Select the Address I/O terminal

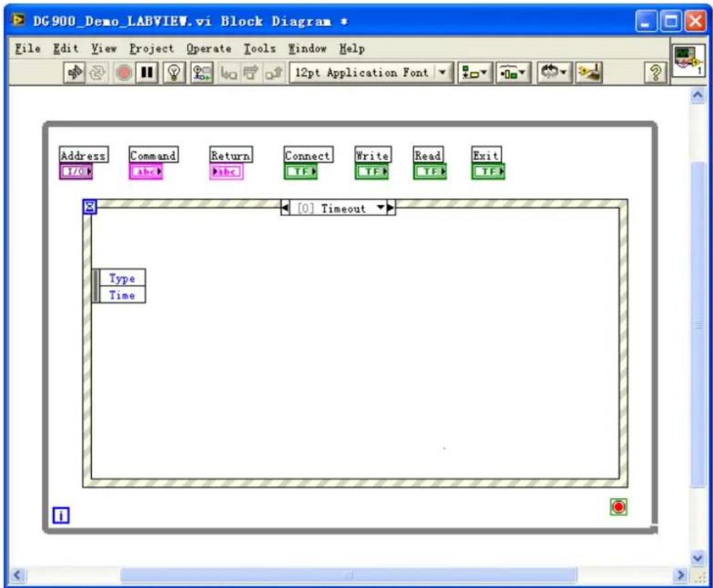coord(76,172)
